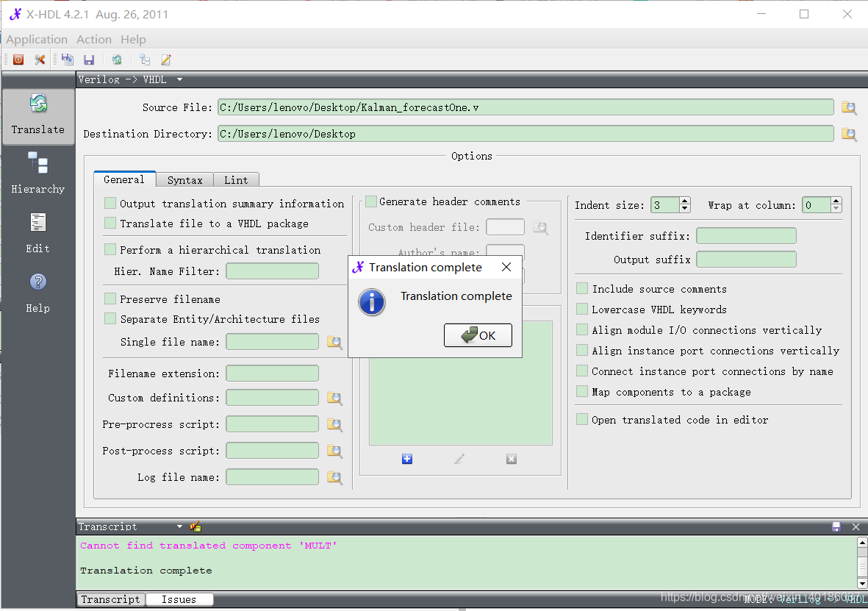The width and height of the screenshot is (868, 611).
Task: Click the gray delete X icon below list
Action: (x=512, y=460)
